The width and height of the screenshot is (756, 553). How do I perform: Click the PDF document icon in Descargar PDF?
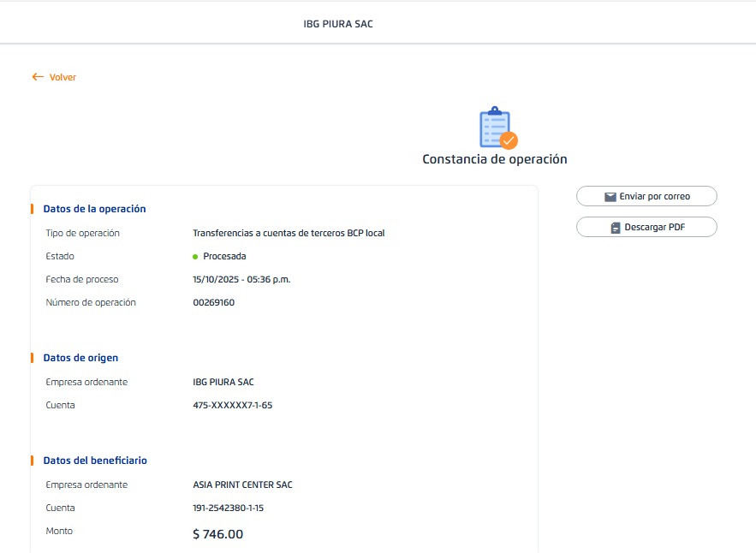coord(615,228)
